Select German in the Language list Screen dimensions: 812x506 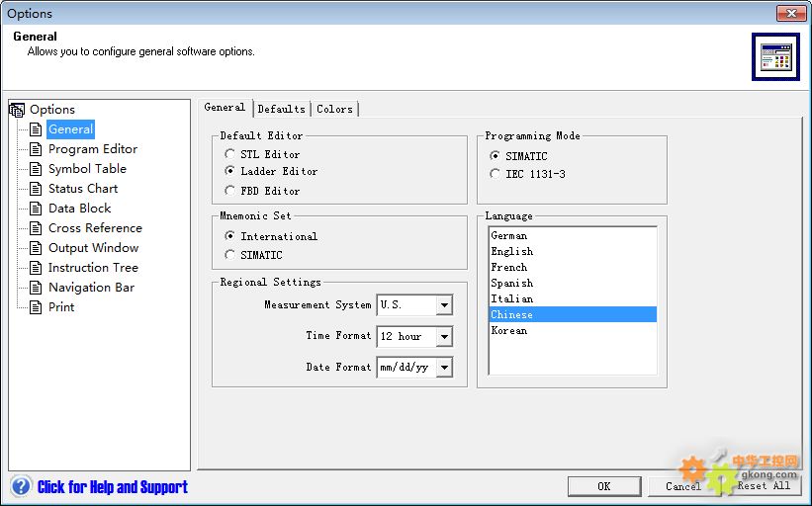(x=573, y=235)
